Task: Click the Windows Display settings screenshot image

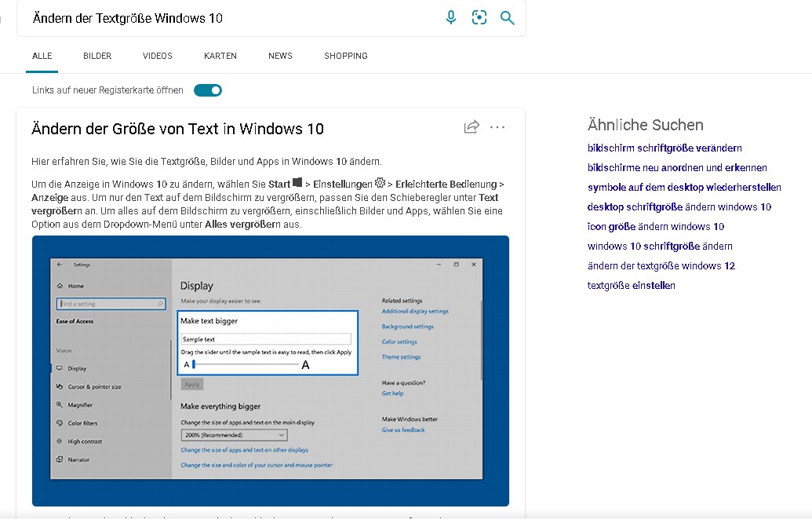Action: pyautogui.click(x=271, y=371)
